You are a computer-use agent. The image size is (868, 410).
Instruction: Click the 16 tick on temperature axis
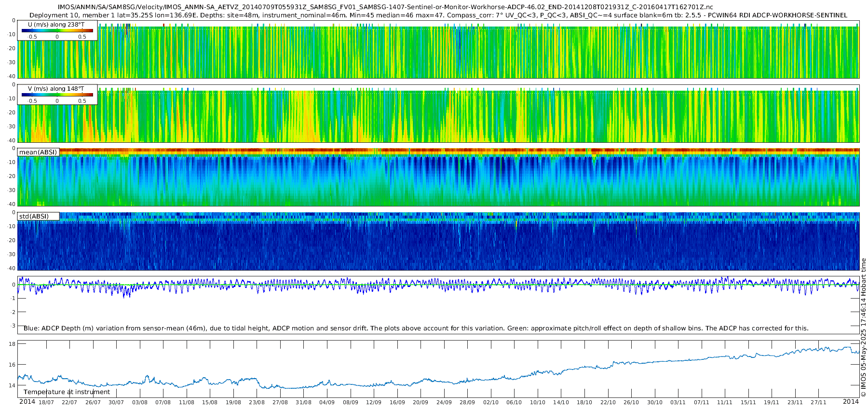[12, 365]
